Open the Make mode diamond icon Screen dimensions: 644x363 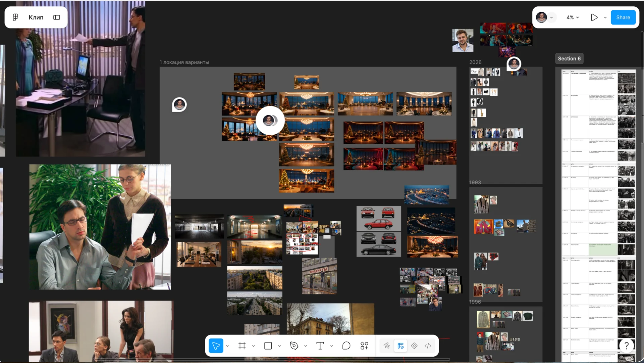pos(414,346)
